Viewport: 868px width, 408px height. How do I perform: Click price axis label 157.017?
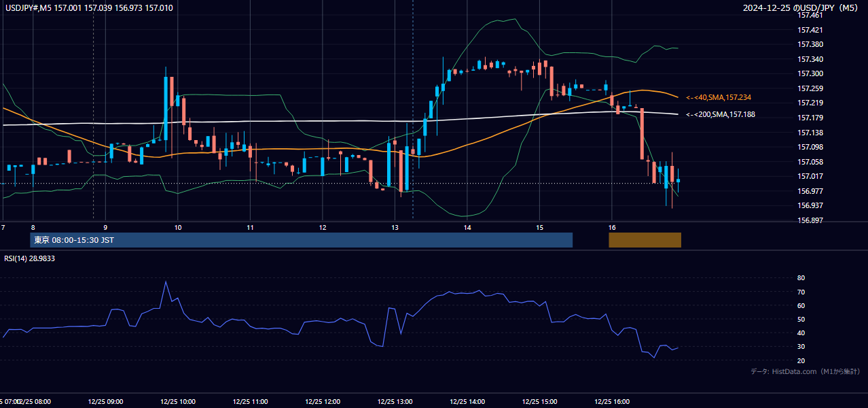810,177
